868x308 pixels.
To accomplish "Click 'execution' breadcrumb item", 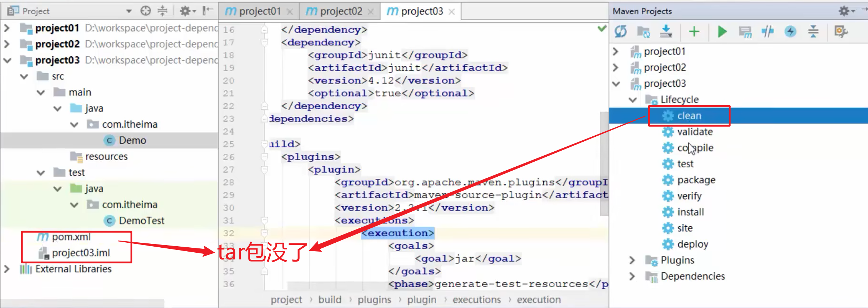I will [539, 300].
